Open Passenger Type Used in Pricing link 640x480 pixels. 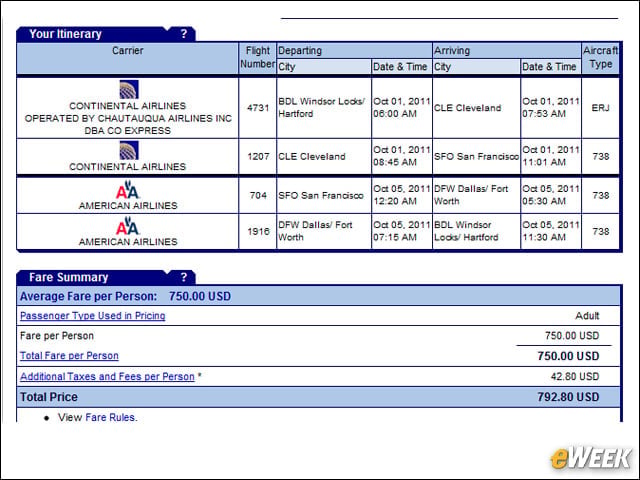point(93,316)
